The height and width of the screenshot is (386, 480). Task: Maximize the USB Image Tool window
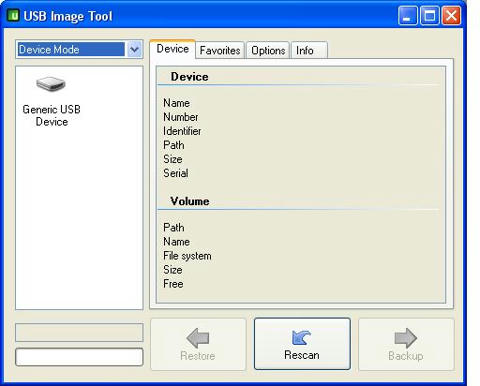tap(429, 16)
